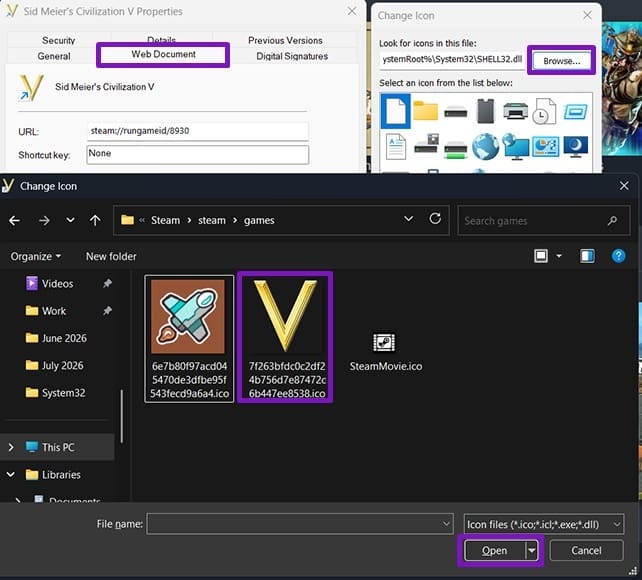Go back with the left arrow
This screenshot has width=642, height=580.
pos(14,221)
